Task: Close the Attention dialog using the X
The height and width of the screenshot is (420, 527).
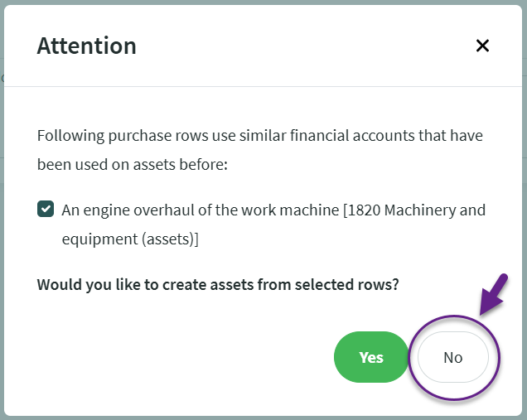Action: (x=482, y=46)
